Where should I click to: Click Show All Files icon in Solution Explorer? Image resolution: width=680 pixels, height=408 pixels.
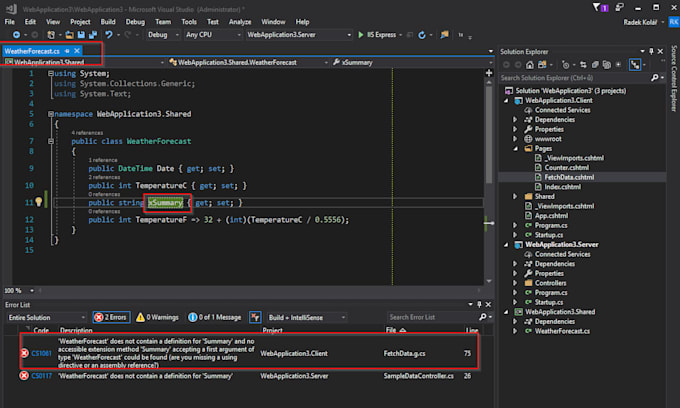point(607,65)
